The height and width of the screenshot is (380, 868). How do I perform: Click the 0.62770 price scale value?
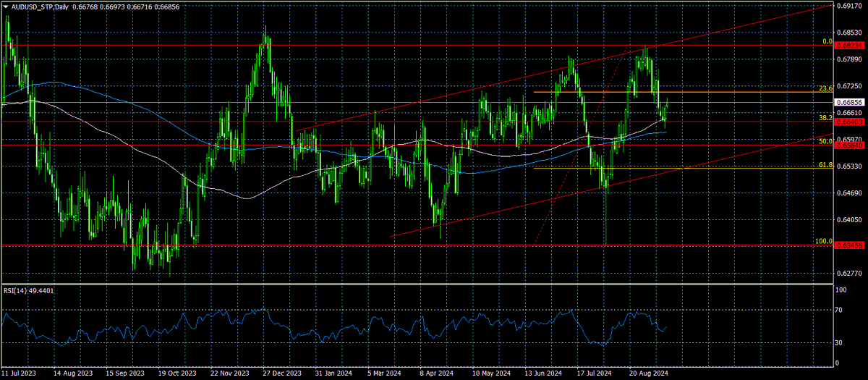[x=848, y=274]
